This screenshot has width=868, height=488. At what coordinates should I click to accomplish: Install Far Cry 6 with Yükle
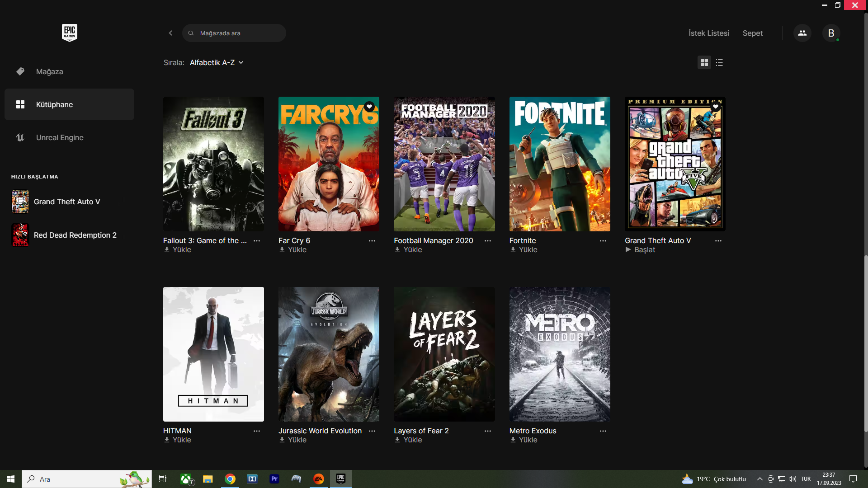coord(293,250)
